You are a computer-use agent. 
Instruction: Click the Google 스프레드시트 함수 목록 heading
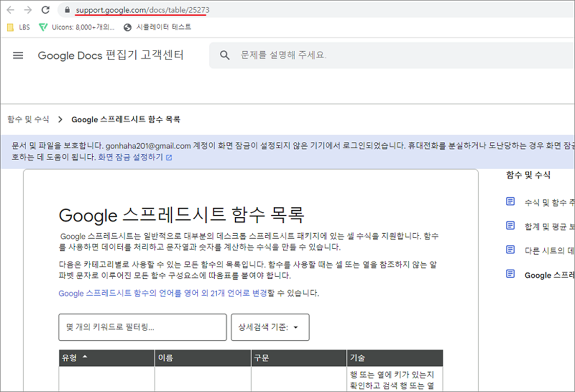[x=181, y=215]
